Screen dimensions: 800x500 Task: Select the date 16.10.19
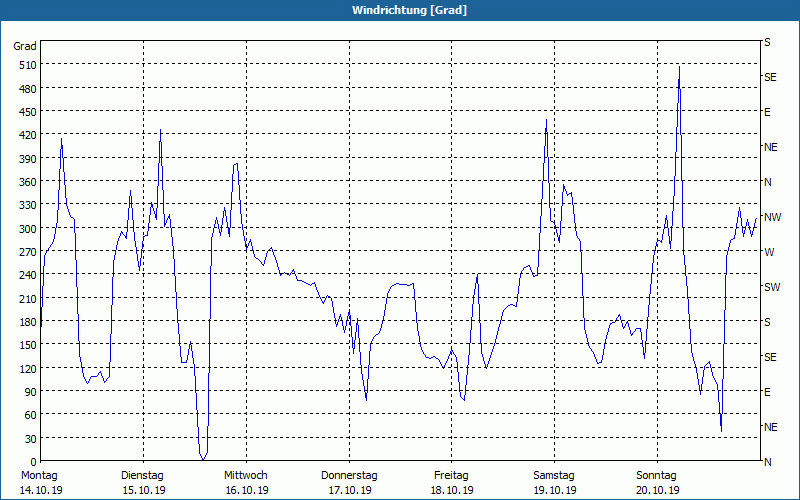pyautogui.click(x=247, y=490)
